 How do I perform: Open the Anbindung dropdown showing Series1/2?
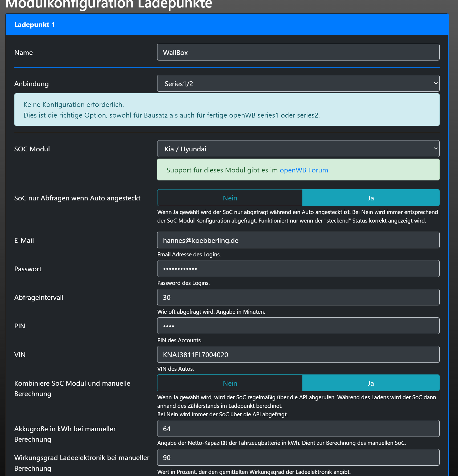click(x=298, y=83)
